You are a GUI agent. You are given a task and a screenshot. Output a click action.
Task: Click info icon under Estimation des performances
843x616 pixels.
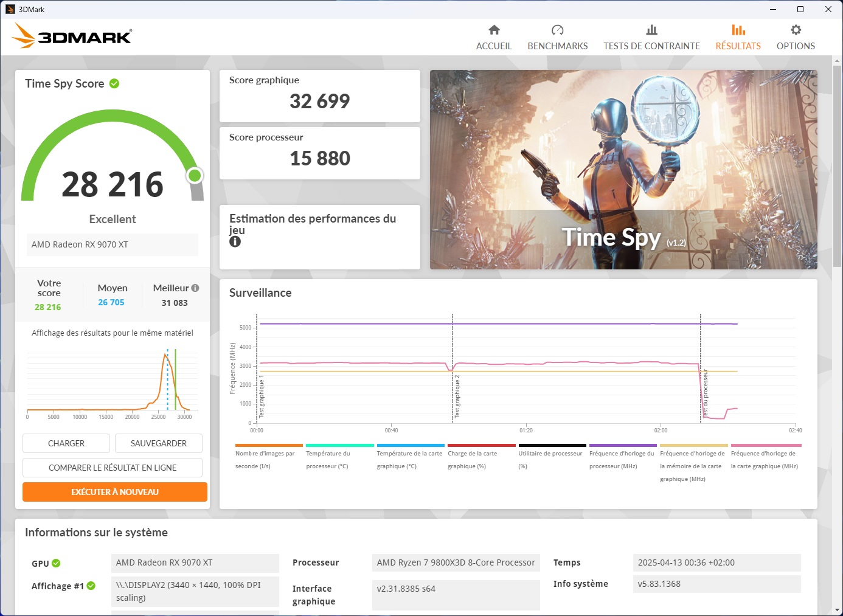pyautogui.click(x=235, y=241)
